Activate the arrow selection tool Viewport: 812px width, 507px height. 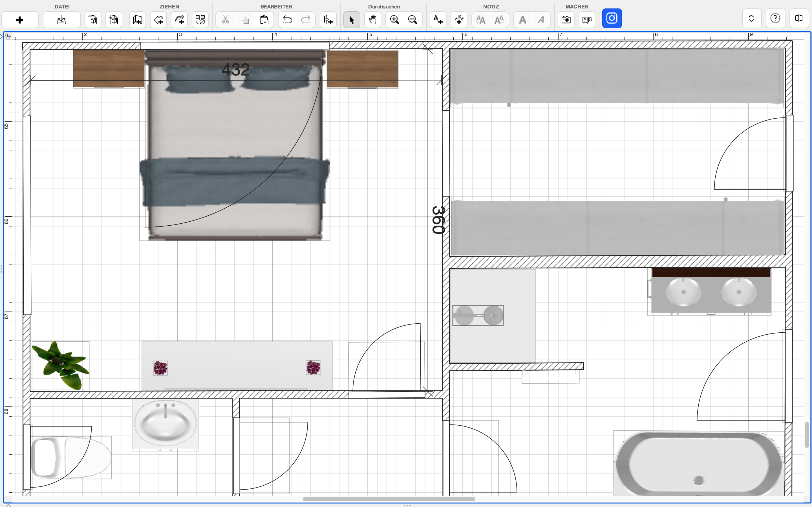352,20
